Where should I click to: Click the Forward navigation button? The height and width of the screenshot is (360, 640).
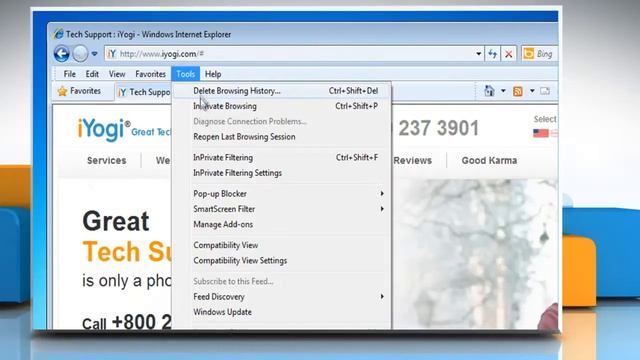pyautogui.click(x=80, y=53)
